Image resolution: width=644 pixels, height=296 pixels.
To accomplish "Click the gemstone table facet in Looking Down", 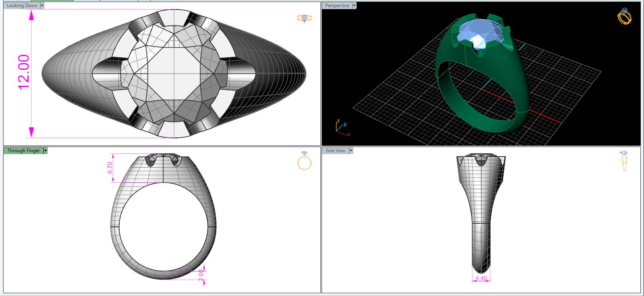I will click(x=175, y=74).
